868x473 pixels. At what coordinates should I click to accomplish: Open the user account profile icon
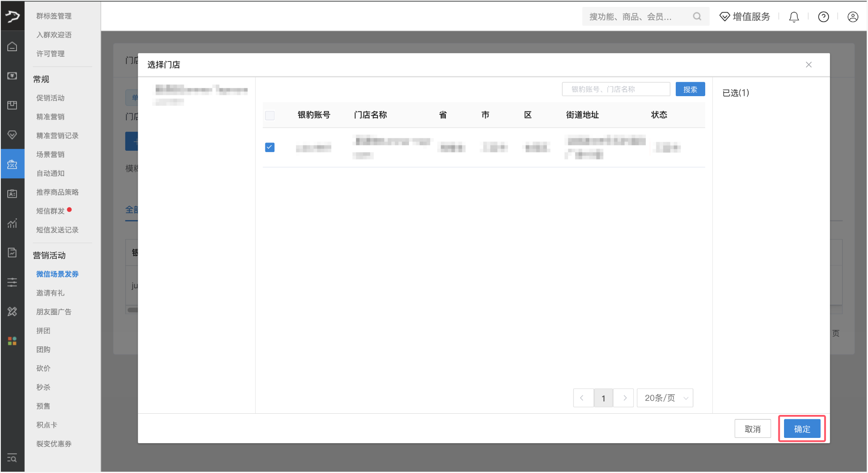coord(852,17)
